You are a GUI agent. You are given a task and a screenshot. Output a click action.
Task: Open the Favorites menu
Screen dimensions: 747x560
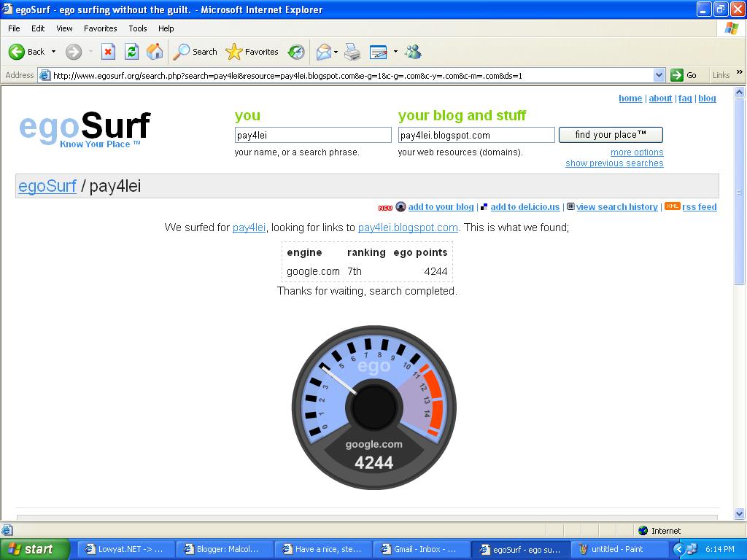tap(101, 28)
